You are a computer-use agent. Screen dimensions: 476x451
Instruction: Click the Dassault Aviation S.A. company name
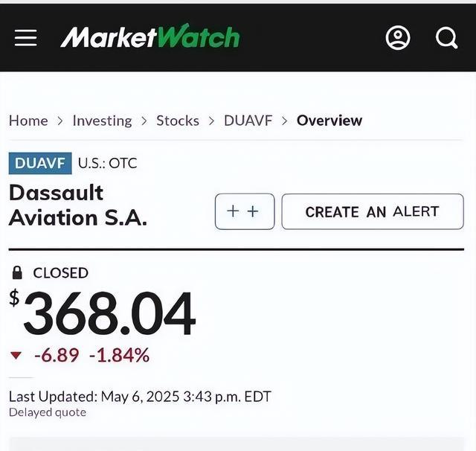[77, 205]
